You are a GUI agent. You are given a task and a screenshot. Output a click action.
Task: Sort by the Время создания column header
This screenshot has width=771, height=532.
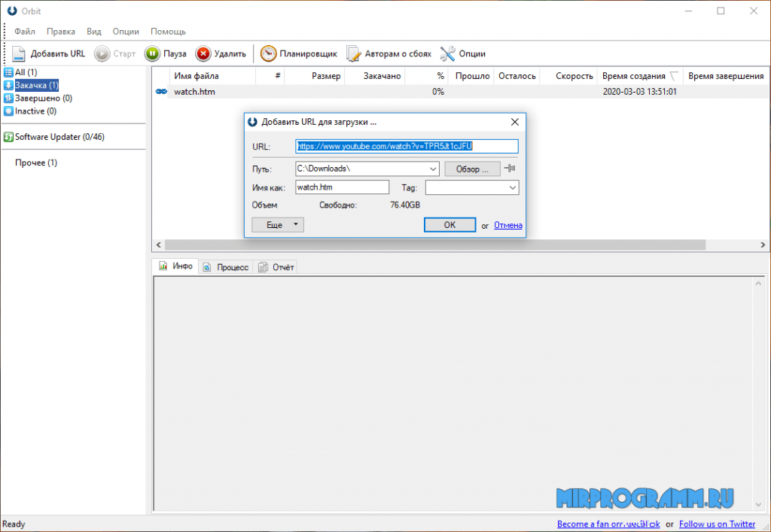(x=633, y=76)
